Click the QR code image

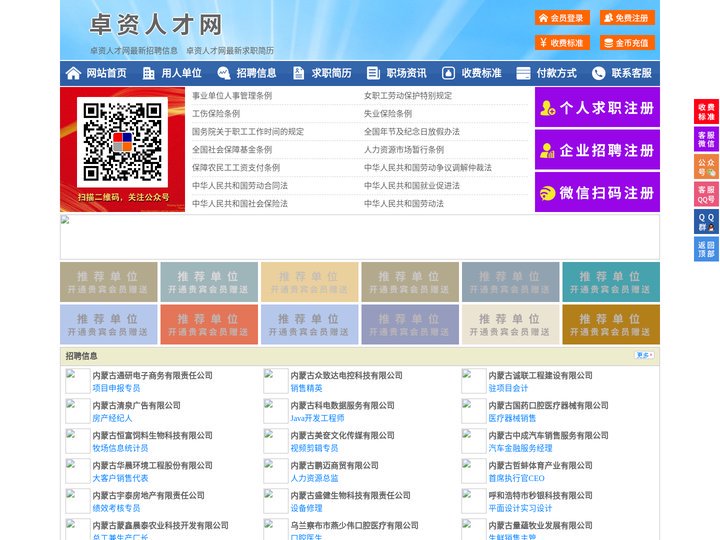[x=122, y=142]
